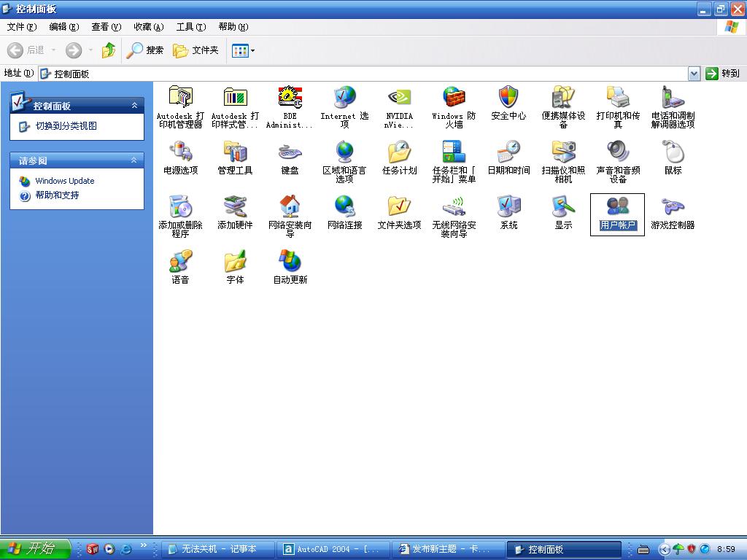
Task: Collapse the 请参阅 sidebar panel
Action: point(134,160)
